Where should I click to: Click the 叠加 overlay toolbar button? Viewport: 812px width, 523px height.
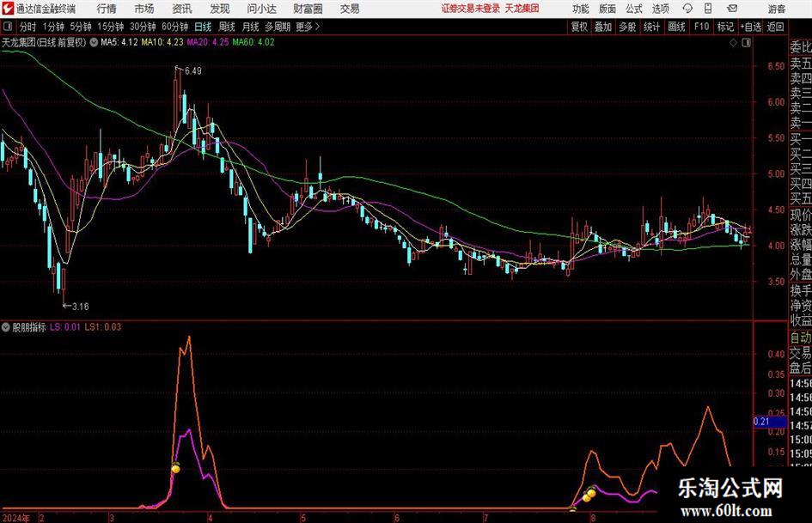pos(603,27)
